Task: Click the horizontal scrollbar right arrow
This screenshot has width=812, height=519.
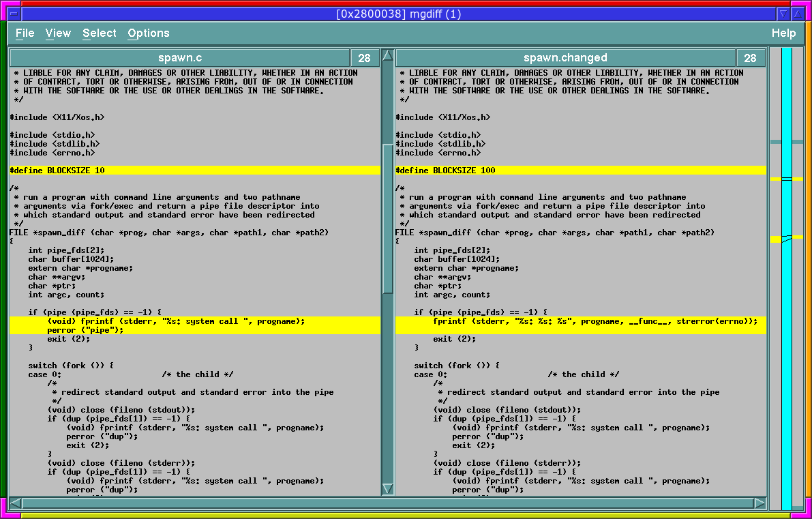Action: [760, 503]
